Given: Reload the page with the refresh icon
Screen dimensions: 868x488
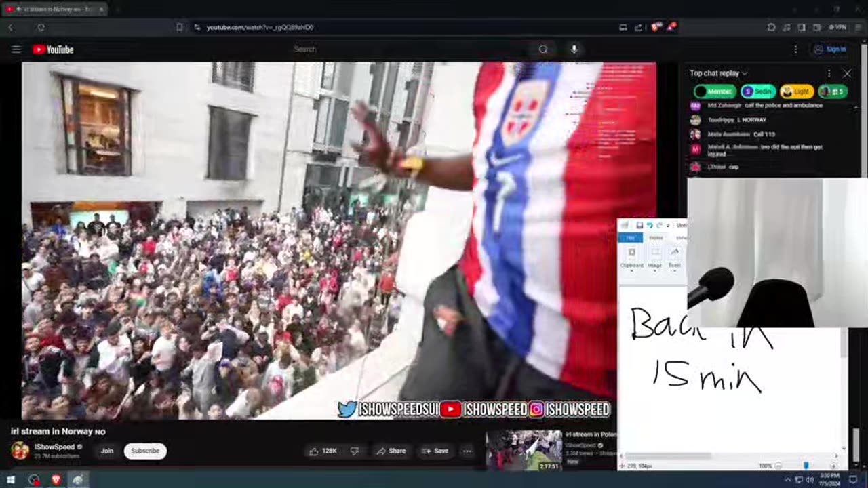Looking at the screenshot, I should point(41,27).
